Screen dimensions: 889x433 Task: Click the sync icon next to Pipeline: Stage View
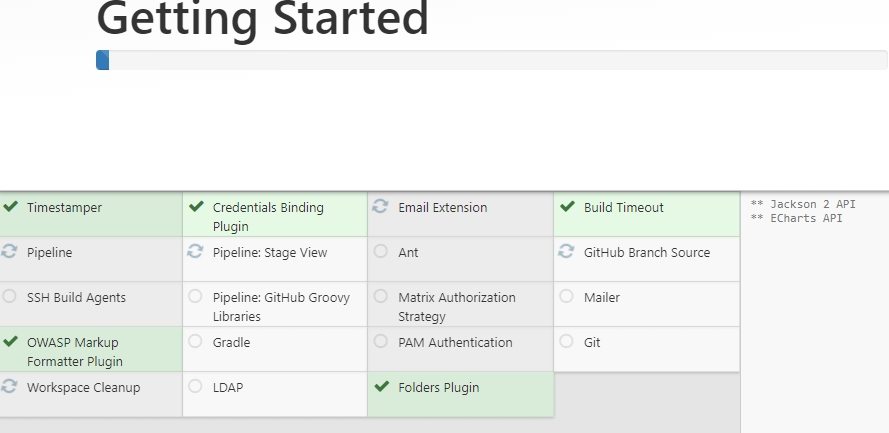tap(195, 251)
